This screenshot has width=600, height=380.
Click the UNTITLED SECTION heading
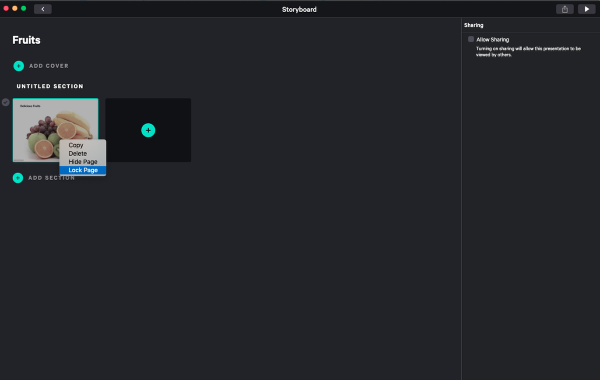[50, 86]
